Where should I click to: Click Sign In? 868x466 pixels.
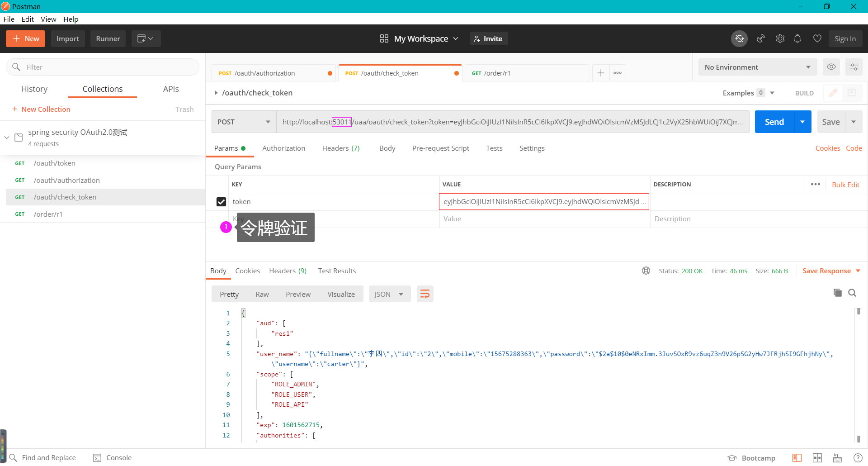[845, 39]
